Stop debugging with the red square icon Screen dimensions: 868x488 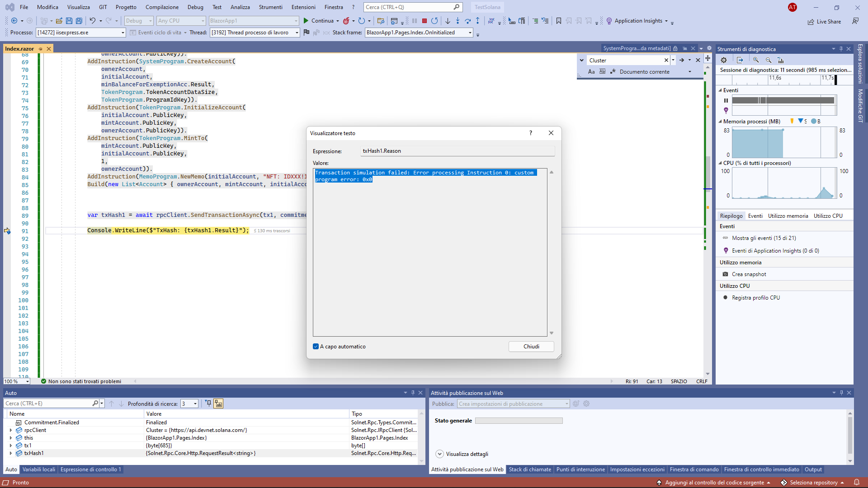coord(424,21)
